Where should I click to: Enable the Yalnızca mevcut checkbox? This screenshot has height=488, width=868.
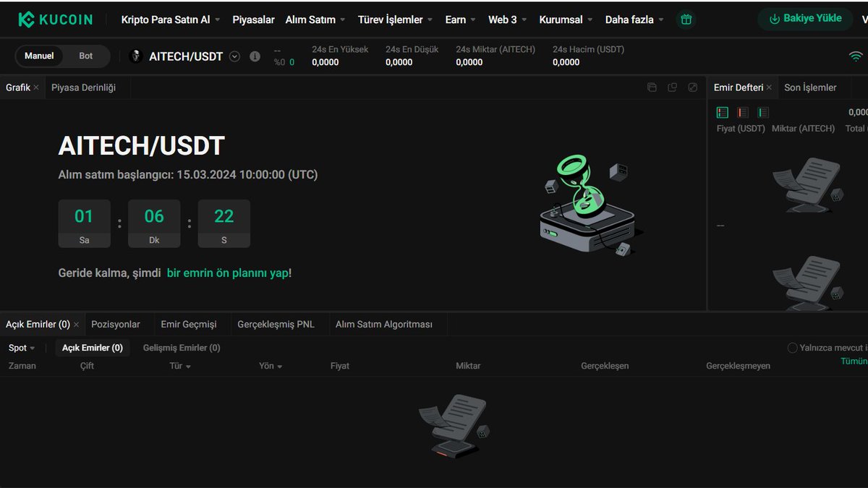(792, 348)
